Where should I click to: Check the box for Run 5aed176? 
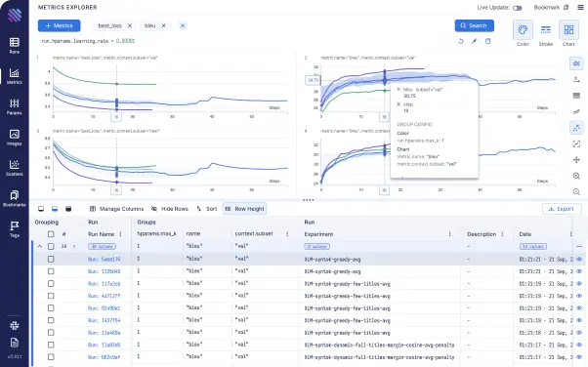(x=51, y=259)
